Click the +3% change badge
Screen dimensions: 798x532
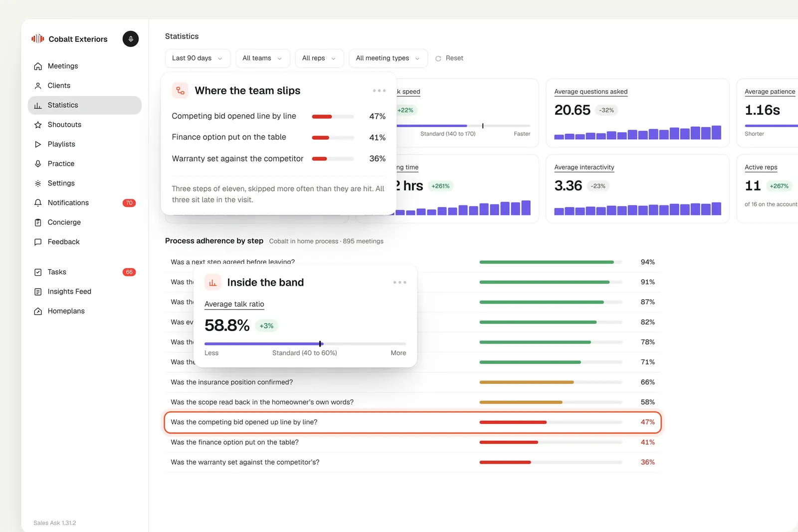pos(266,326)
